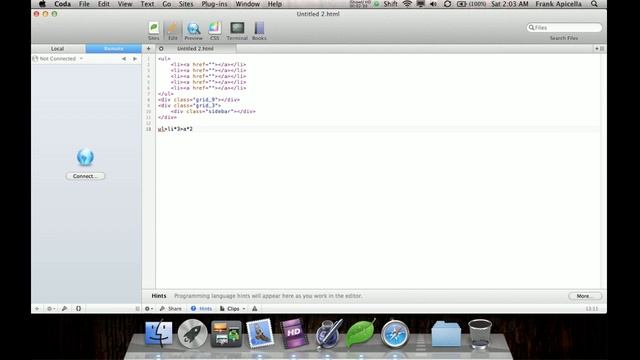Open the Window menu
Viewport: 640px width, 360px height.
tap(247, 4)
